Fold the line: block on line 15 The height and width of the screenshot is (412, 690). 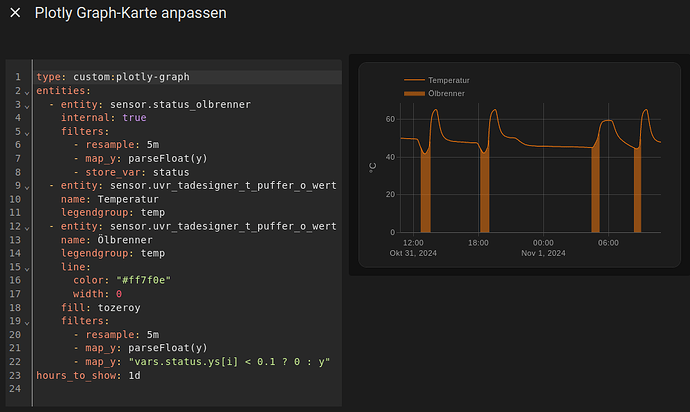point(27,267)
